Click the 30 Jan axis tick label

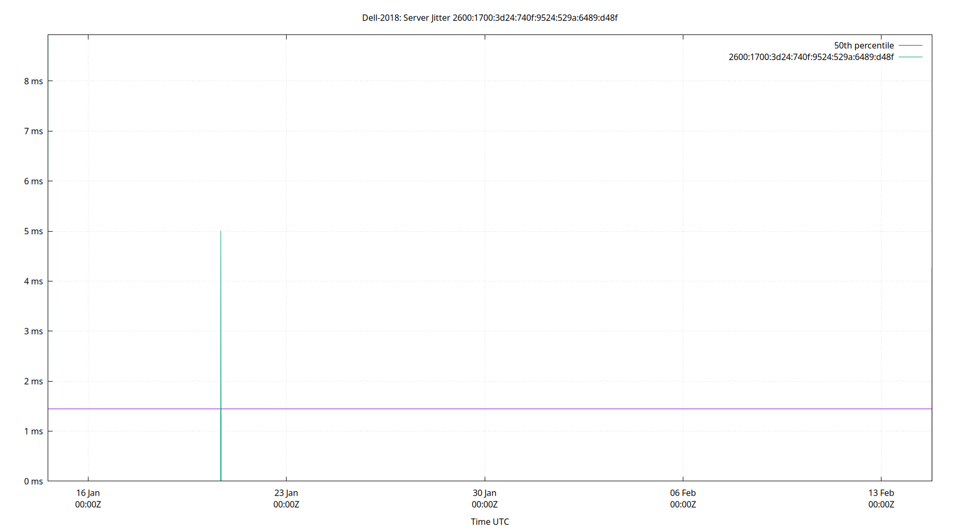pos(485,492)
